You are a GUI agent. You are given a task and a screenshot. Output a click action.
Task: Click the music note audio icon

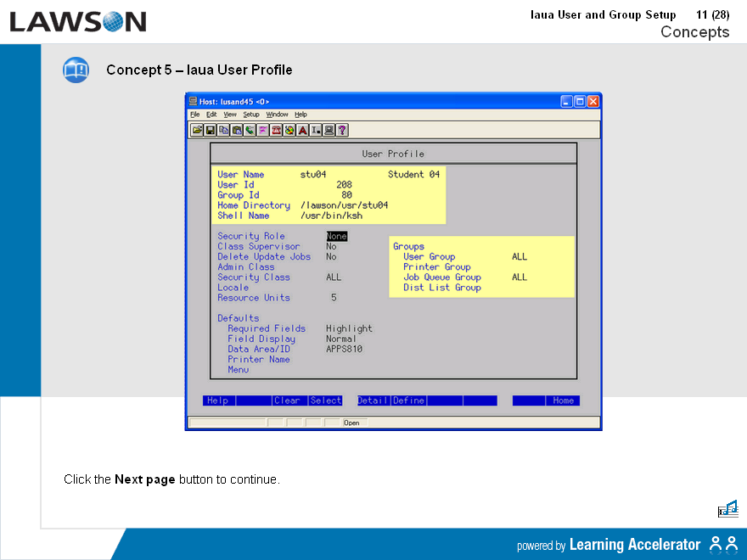(728, 508)
